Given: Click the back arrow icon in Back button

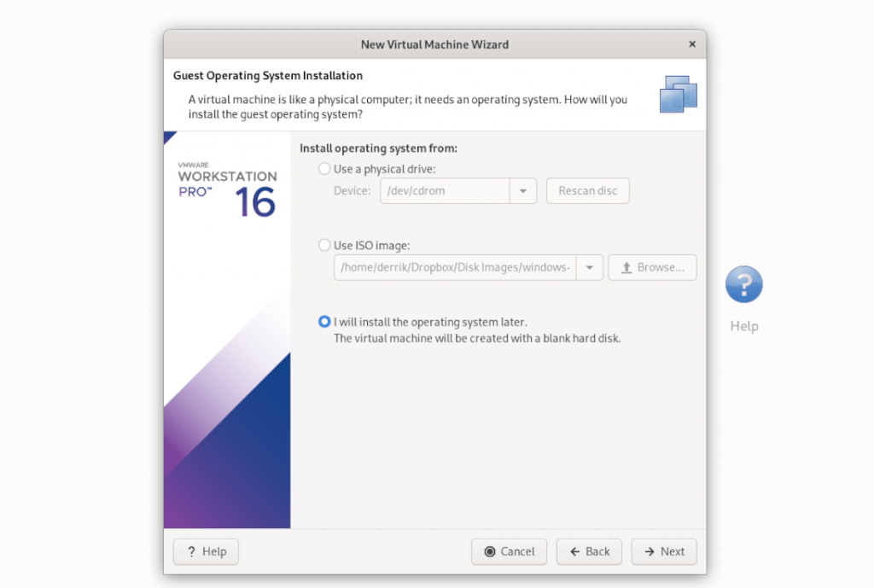Looking at the screenshot, I should (574, 551).
